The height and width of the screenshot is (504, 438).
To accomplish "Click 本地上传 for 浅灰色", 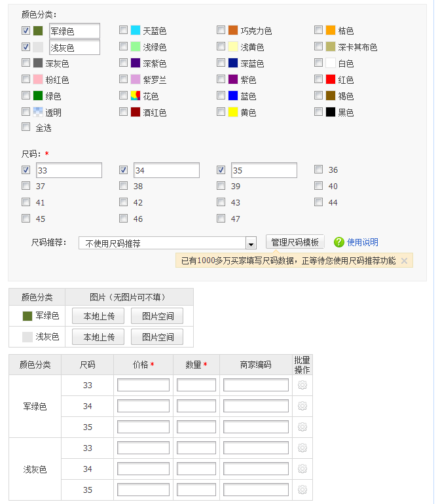I will click(x=98, y=337).
